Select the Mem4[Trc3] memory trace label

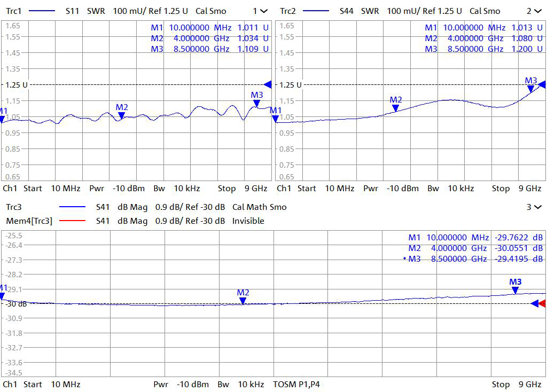tap(28, 221)
